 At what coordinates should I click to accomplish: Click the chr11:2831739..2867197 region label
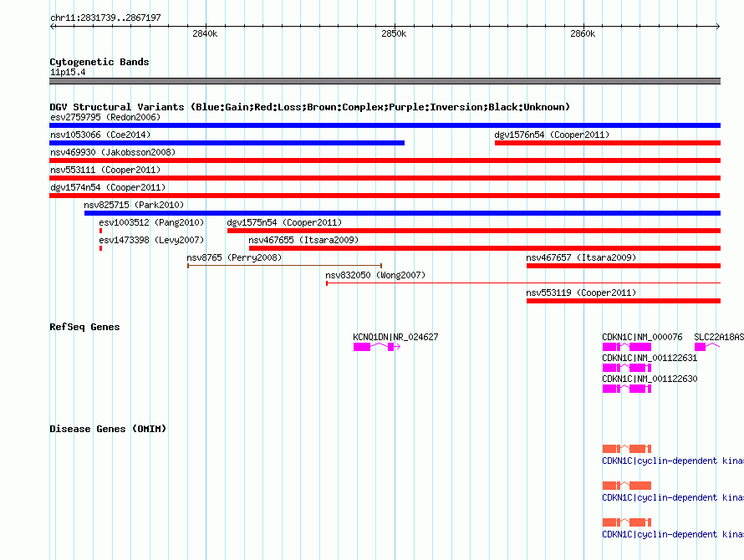coord(106,18)
